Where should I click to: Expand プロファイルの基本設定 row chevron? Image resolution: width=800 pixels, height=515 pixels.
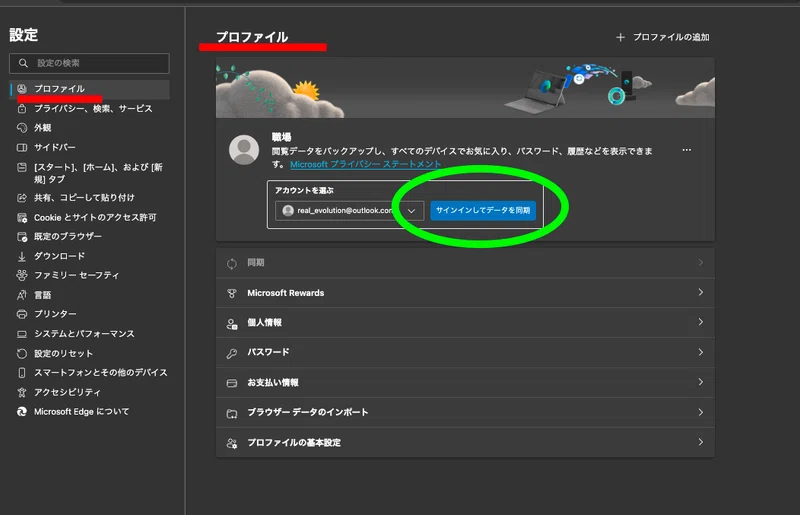point(701,442)
